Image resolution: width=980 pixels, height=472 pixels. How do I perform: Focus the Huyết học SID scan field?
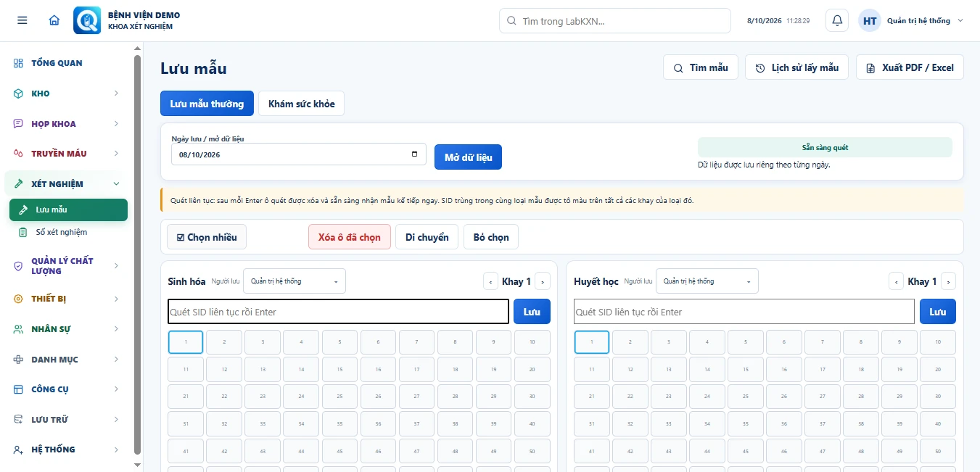744,312
